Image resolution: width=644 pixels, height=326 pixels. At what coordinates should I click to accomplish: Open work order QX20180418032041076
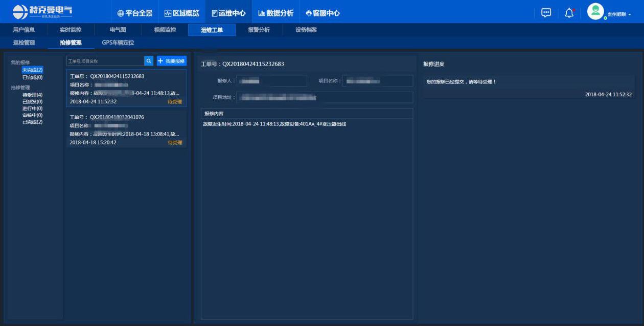tap(126, 130)
